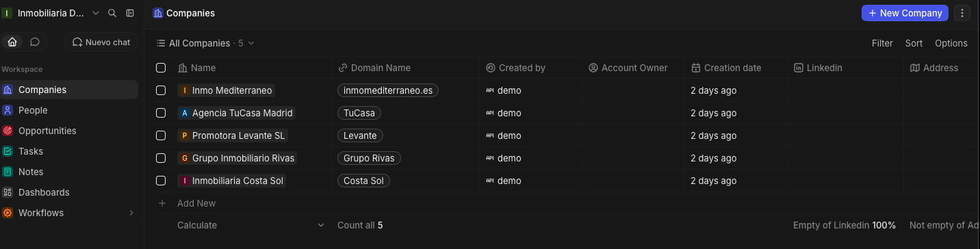Click Account Owner cell of Grupo Rivas row

pos(633,158)
